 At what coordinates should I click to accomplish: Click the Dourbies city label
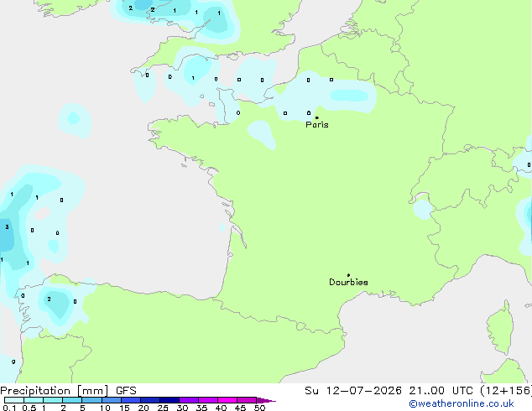pos(348,282)
